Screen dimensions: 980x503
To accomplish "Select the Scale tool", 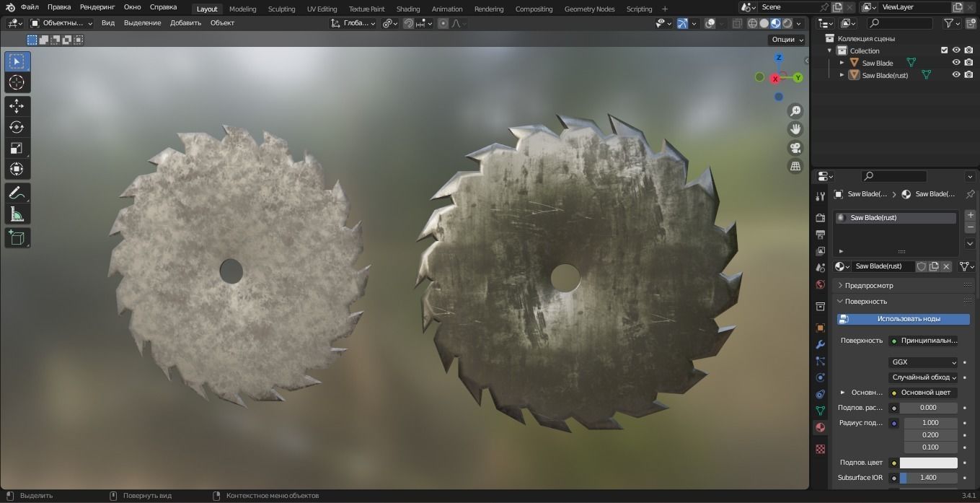I will tap(17, 149).
